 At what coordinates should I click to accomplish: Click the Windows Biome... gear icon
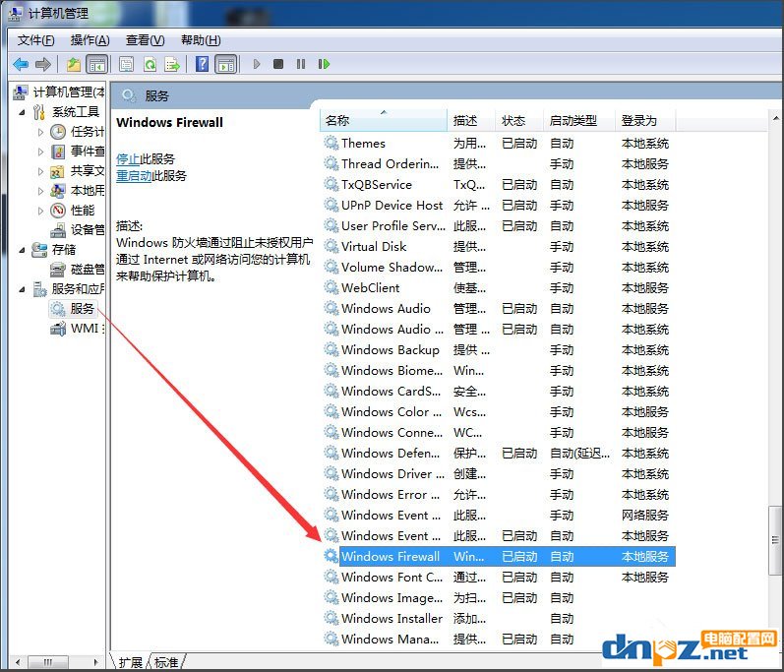(331, 371)
